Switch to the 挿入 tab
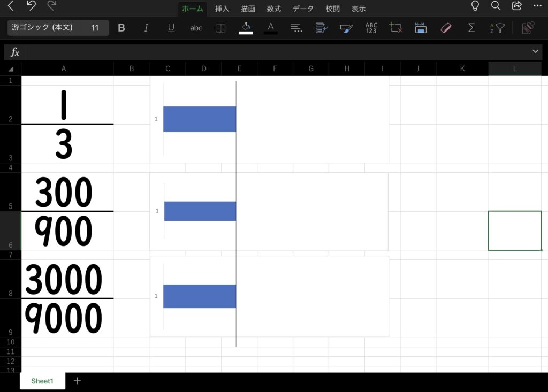The height and width of the screenshot is (392, 548). (x=222, y=9)
